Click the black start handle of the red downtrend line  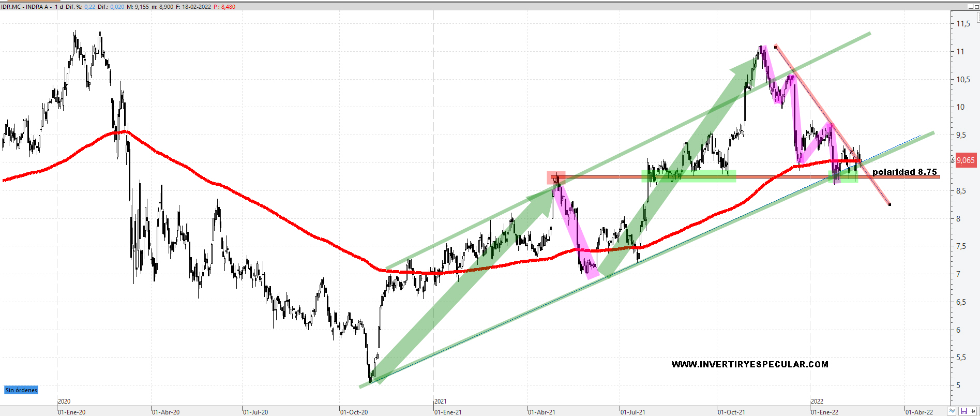[x=775, y=47]
